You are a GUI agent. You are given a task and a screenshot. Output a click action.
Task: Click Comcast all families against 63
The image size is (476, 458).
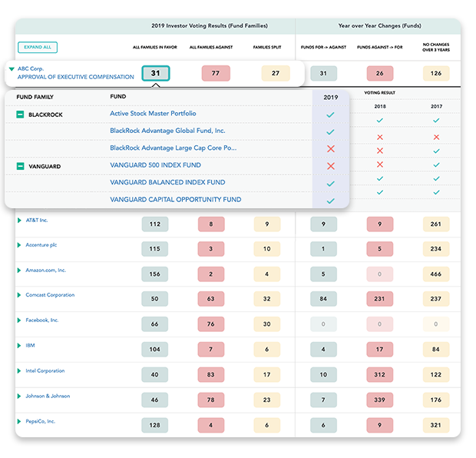point(211,299)
